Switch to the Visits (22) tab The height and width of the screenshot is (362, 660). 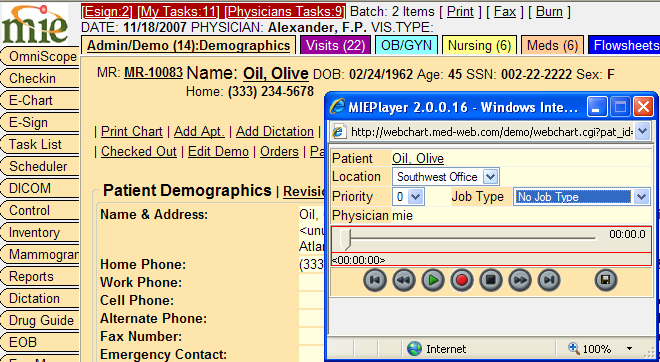pyautogui.click(x=335, y=45)
